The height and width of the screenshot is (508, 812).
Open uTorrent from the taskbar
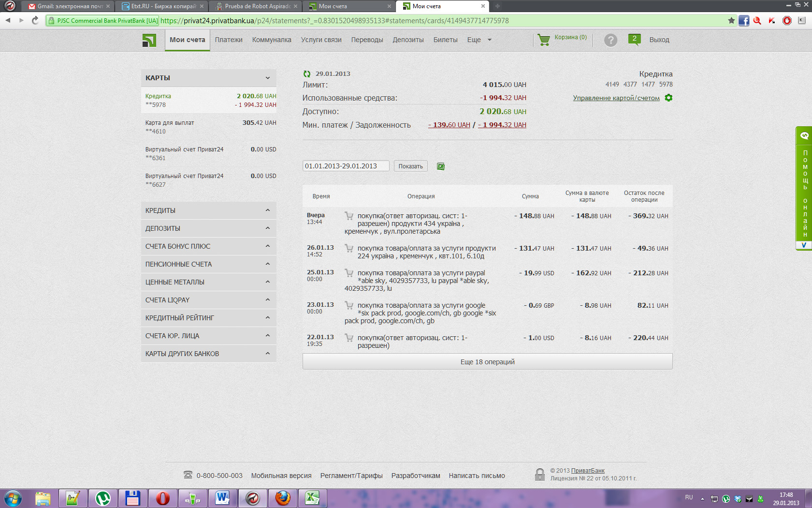pyautogui.click(x=103, y=498)
